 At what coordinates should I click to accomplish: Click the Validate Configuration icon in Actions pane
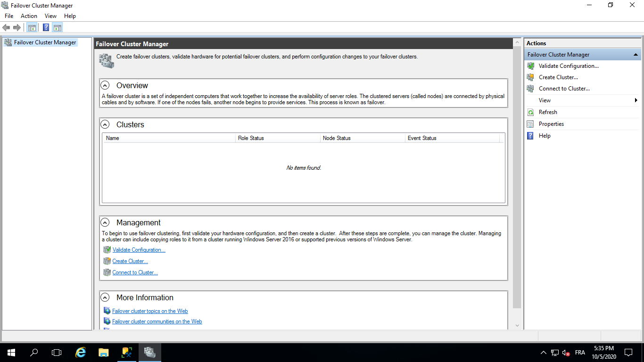click(x=530, y=66)
